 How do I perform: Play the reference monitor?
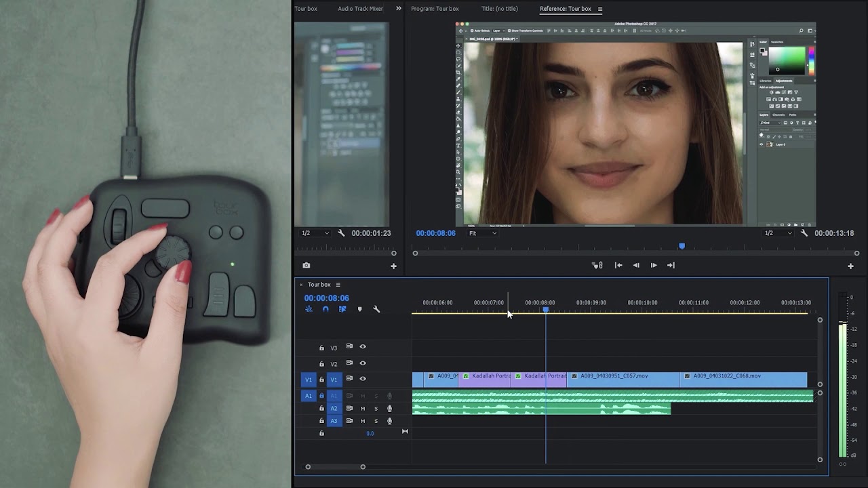(654, 266)
